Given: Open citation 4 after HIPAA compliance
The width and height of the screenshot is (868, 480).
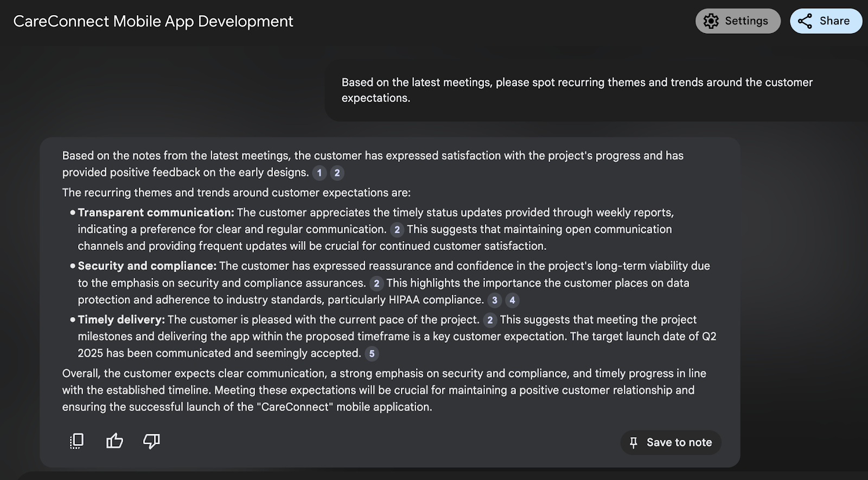Looking at the screenshot, I should click(x=512, y=300).
